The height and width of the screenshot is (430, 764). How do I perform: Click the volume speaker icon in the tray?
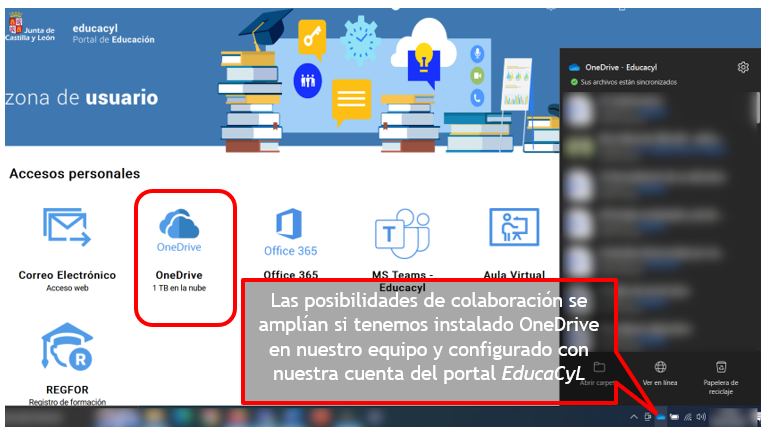tap(701, 417)
